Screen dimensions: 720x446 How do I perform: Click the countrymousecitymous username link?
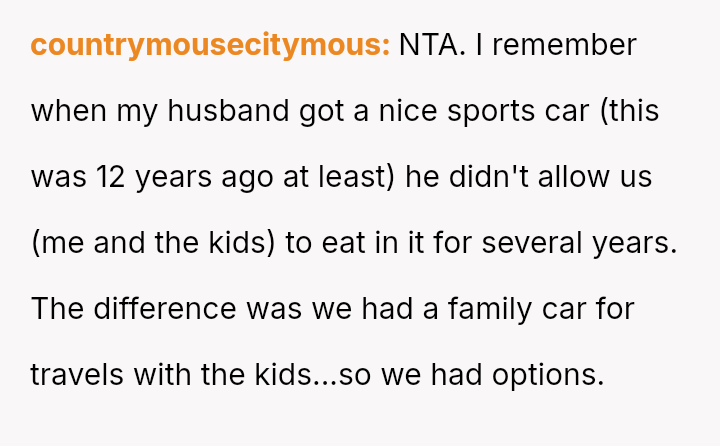pyautogui.click(x=210, y=46)
